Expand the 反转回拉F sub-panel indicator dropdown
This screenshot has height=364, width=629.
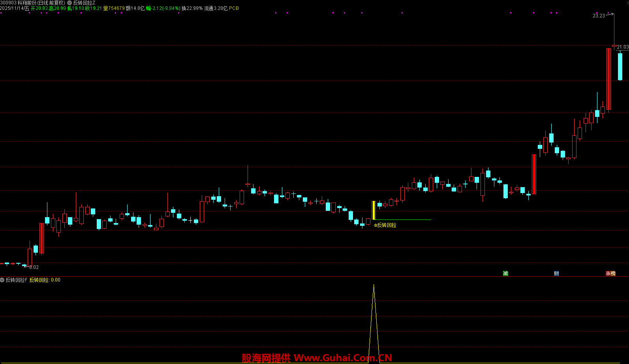point(2,280)
